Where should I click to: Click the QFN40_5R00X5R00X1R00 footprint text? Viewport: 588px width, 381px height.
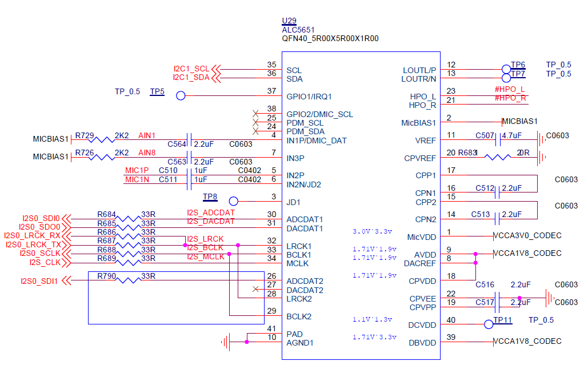tap(330, 39)
